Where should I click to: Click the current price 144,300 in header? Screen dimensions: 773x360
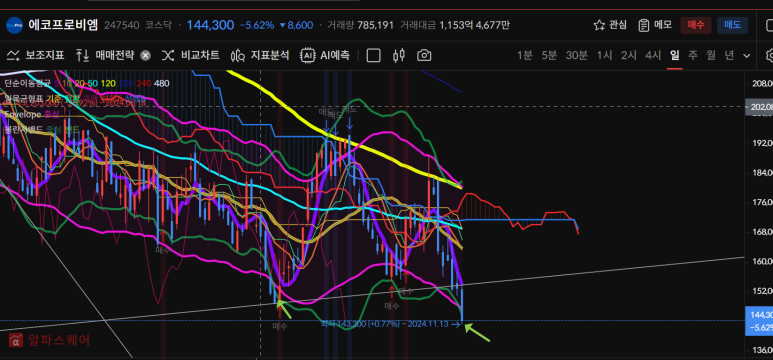tap(210, 25)
